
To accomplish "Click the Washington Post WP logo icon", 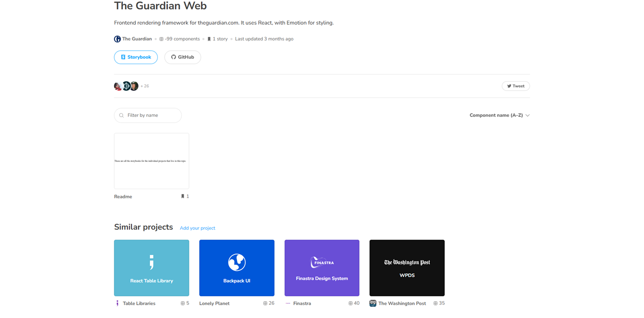I will coord(373,303).
